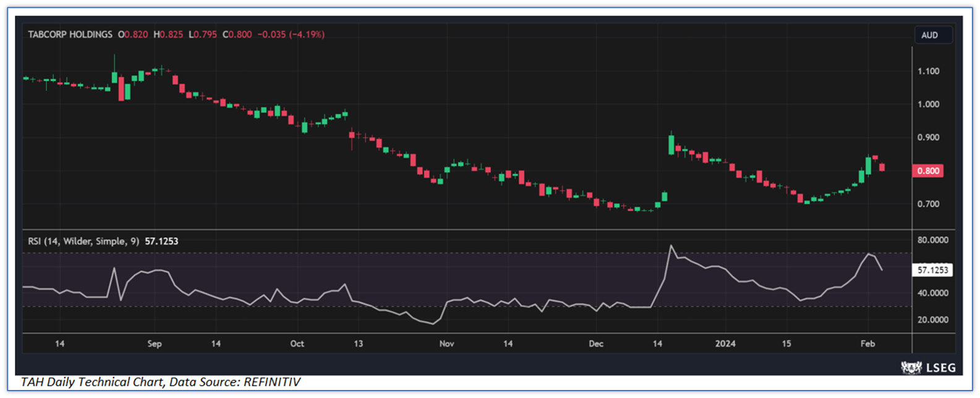
Task: Click the 20.0000 RSI axis label
Action: pyautogui.click(x=932, y=320)
